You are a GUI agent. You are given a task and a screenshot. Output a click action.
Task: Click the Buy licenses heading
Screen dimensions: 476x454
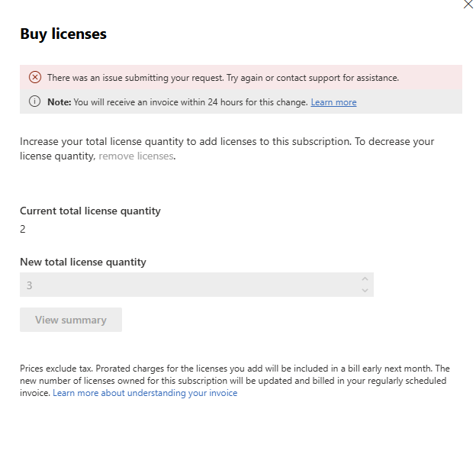tap(63, 34)
